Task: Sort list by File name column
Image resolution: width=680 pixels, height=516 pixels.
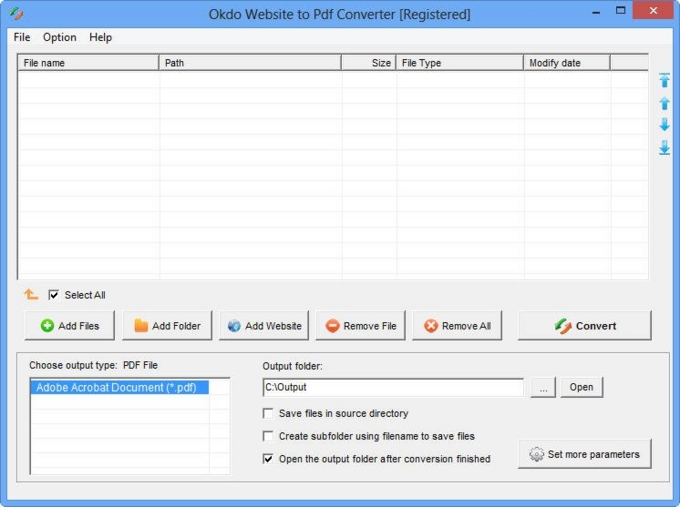Action: coord(88,63)
